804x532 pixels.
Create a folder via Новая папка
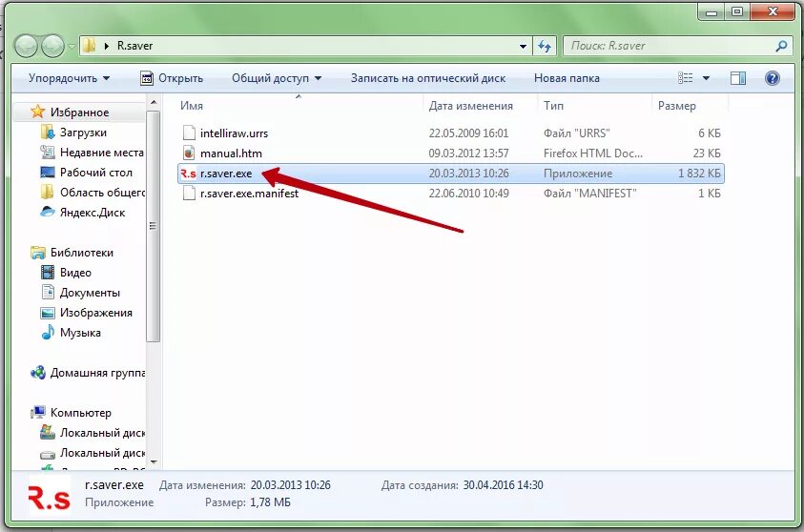click(567, 78)
